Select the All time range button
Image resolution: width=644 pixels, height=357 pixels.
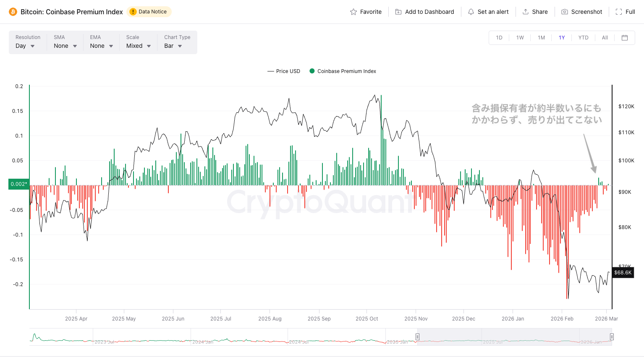pos(605,38)
